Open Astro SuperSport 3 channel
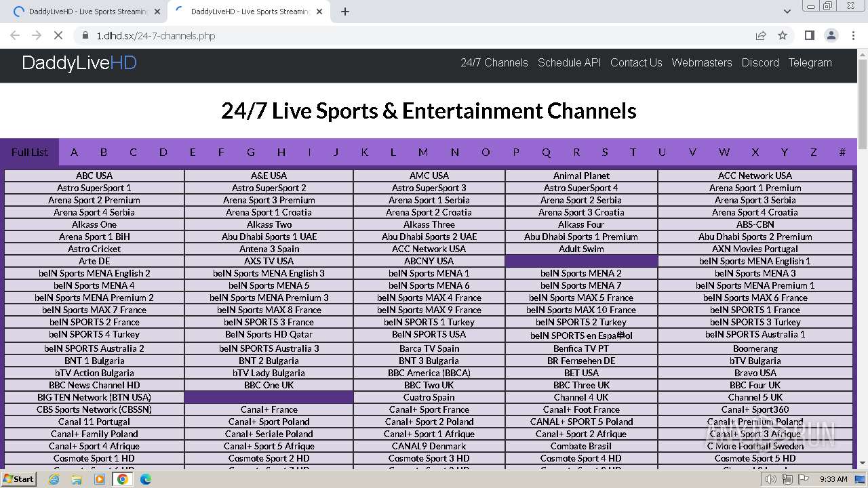The image size is (868, 488). point(429,188)
